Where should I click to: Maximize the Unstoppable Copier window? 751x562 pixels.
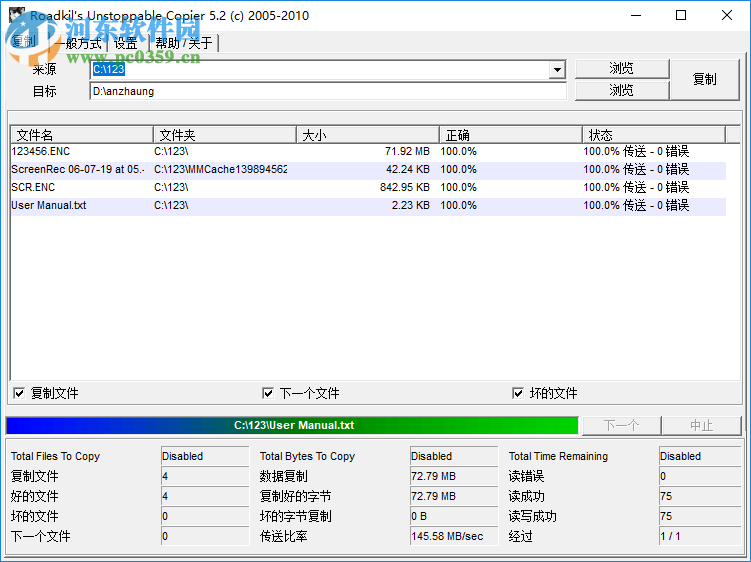(681, 15)
